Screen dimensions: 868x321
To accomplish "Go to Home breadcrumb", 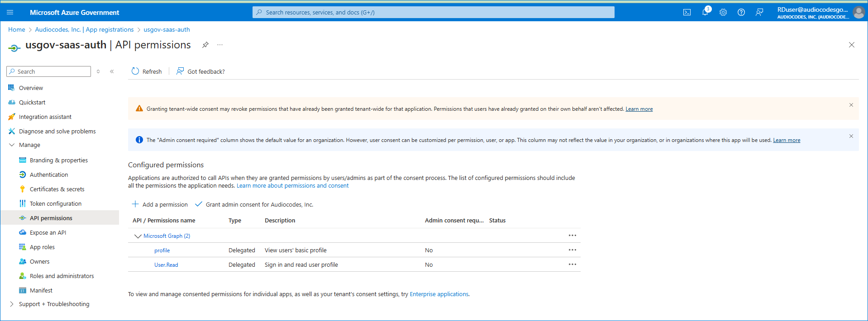I will (x=17, y=29).
